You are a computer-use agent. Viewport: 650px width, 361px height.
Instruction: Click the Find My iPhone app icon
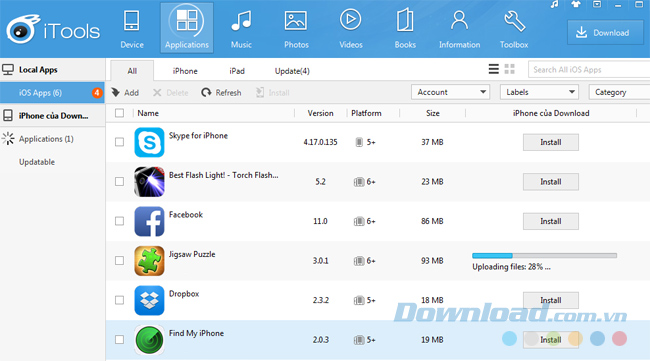point(149,340)
